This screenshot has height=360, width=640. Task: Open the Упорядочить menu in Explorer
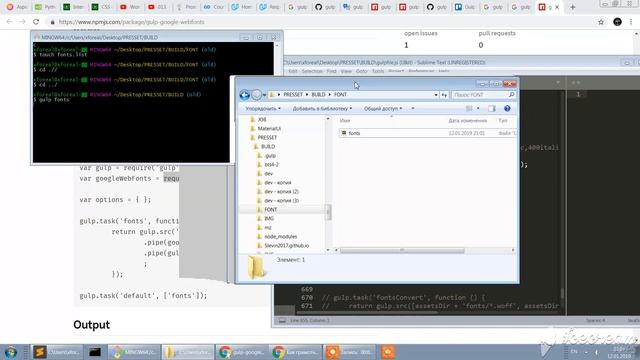(263, 109)
